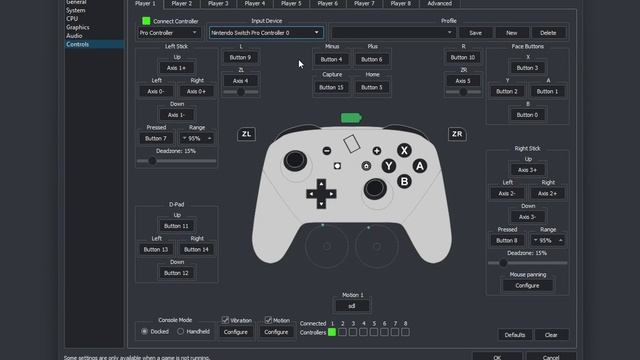Click the Y button on controller image

click(389, 166)
